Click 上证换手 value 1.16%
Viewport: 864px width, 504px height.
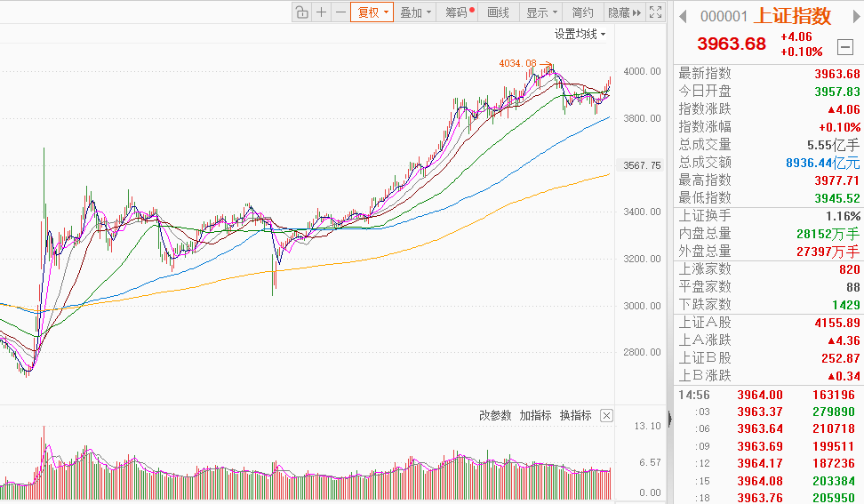[843, 216]
